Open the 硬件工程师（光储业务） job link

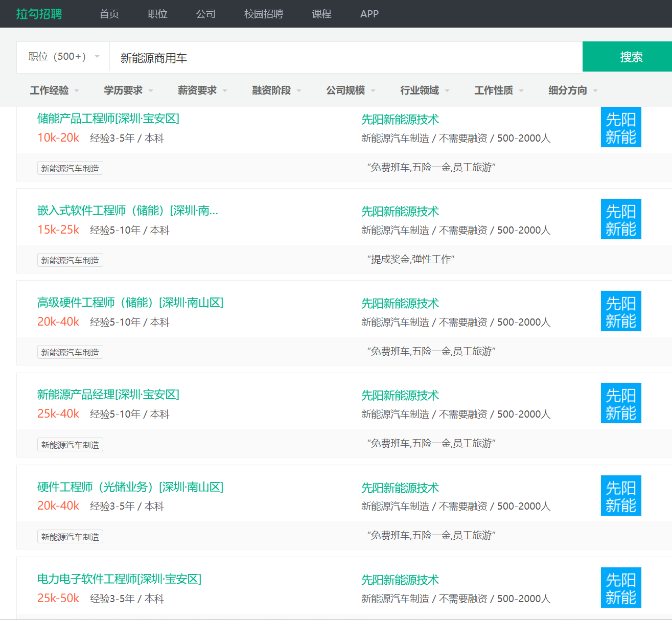(x=130, y=487)
